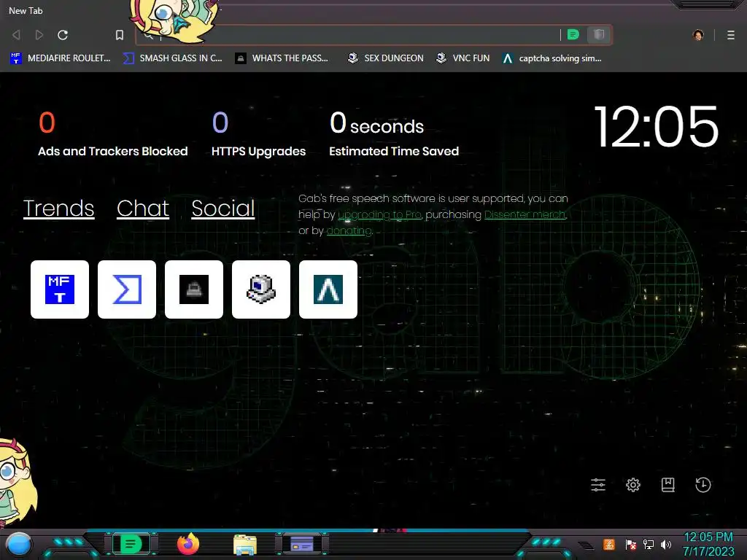Open the green Dissenter comment icon
Screen dimensions: 747x560
point(573,34)
